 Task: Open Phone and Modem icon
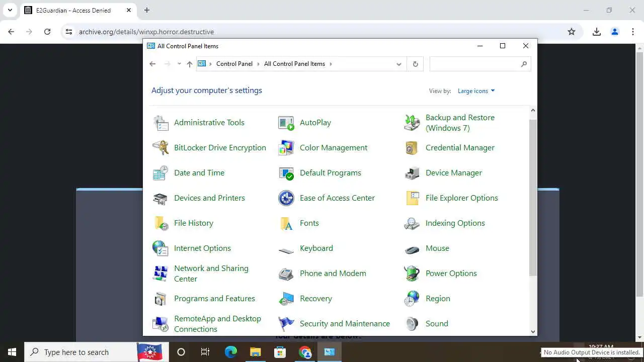point(286,274)
